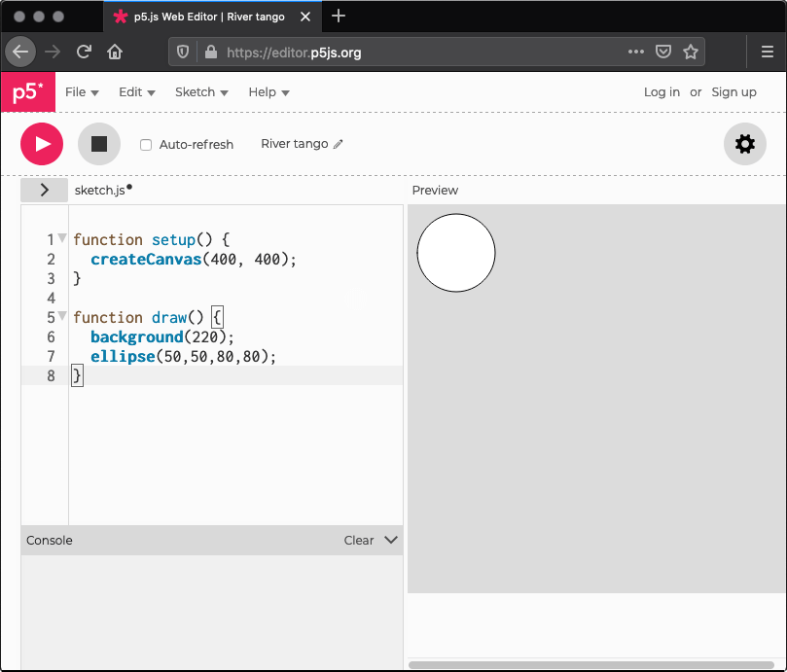Fold the setup function at line 1

pos(62,238)
